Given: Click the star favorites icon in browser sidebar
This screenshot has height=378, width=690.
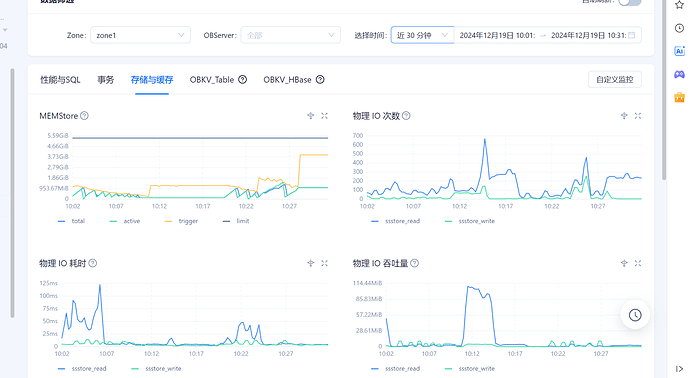Looking at the screenshot, I should (x=679, y=5).
